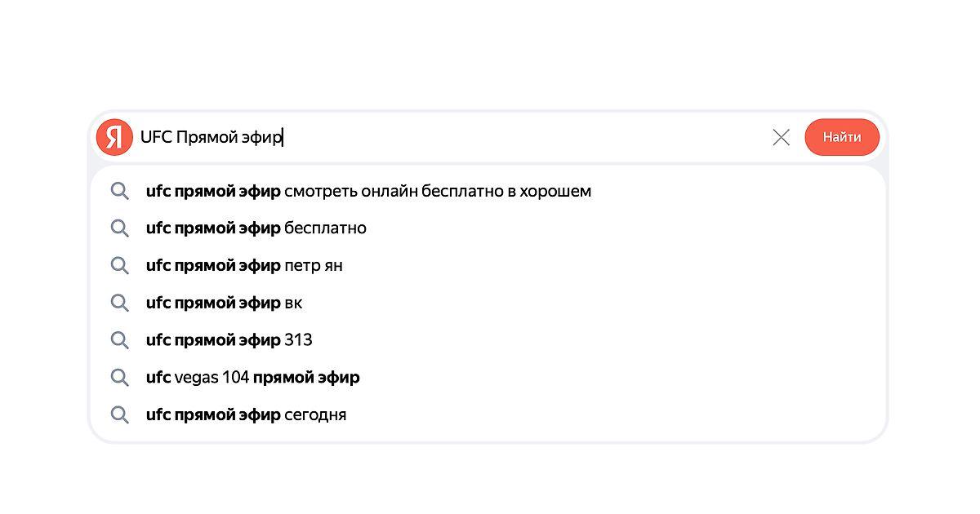Click magnifier icon beside 'vegas 104' suggestion
This screenshot has height=514, width=980.
[120, 378]
